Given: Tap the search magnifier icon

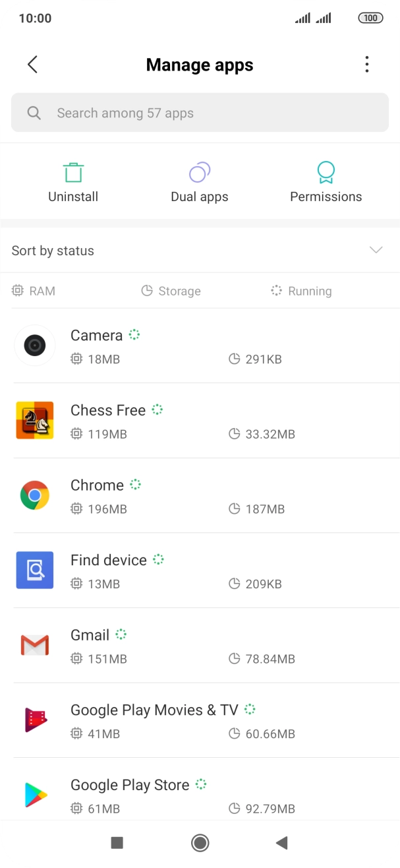Looking at the screenshot, I should [34, 113].
